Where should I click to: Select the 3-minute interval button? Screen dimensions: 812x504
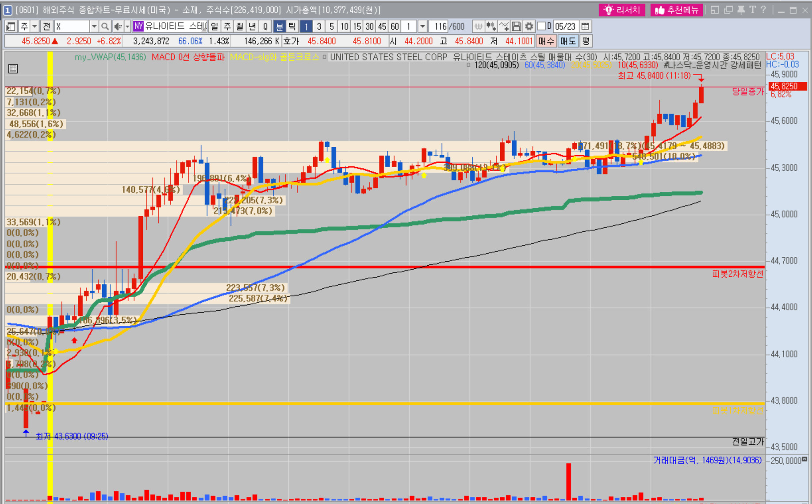(319, 27)
